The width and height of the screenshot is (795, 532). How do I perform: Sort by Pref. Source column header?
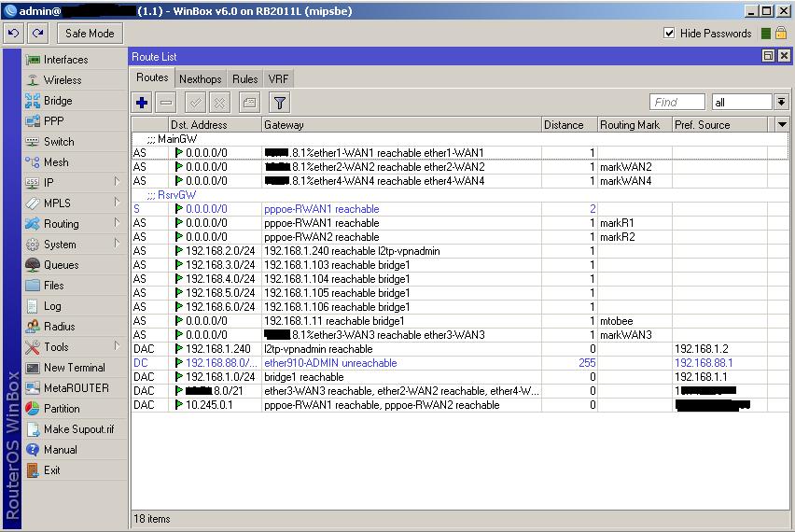(x=720, y=125)
